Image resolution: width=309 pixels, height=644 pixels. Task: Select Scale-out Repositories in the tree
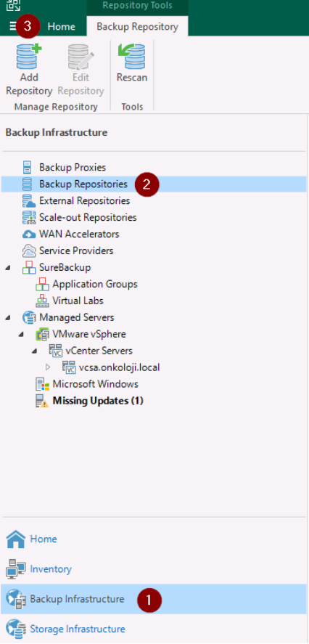(88, 218)
